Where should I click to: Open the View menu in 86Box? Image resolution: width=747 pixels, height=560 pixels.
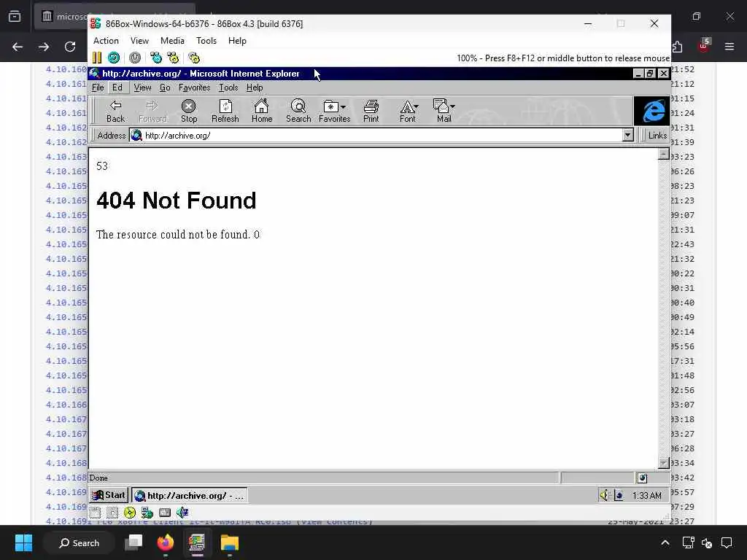pos(139,41)
